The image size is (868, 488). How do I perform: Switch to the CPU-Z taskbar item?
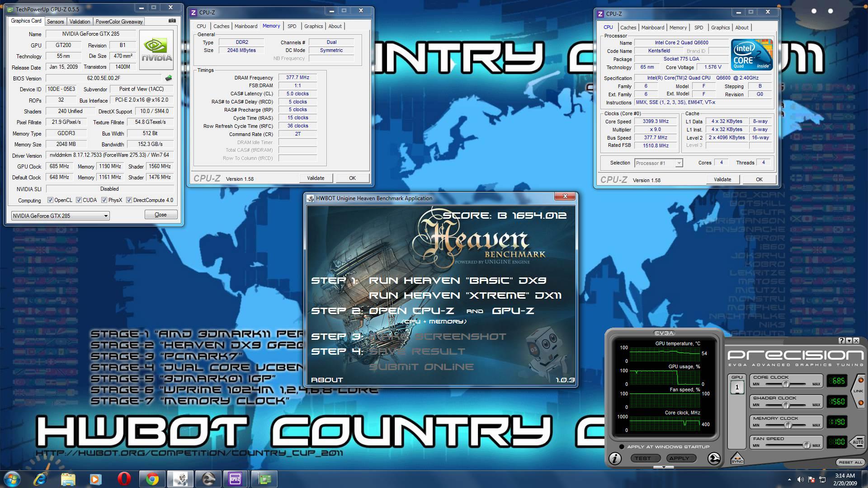pos(235,479)
